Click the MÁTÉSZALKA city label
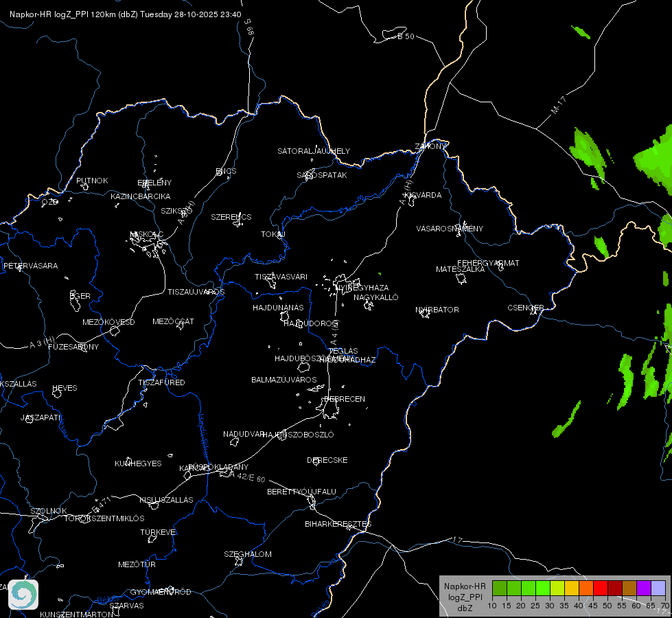Image resolution: width=672 pixels, height=618 pixels. click(461, 269)
